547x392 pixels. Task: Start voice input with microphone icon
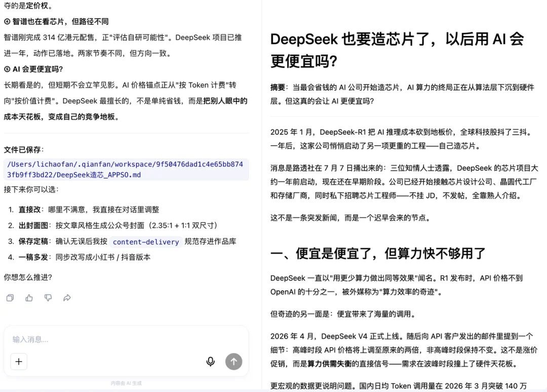click(210, 362)
